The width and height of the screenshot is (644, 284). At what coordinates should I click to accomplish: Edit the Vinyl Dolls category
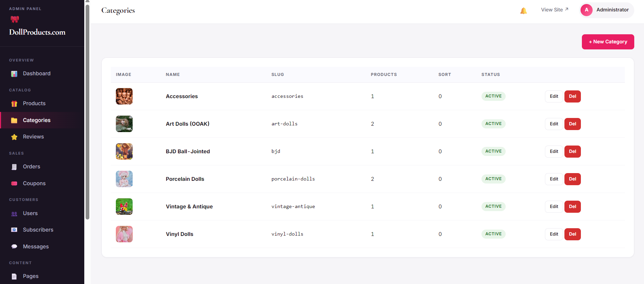[554, 234]
